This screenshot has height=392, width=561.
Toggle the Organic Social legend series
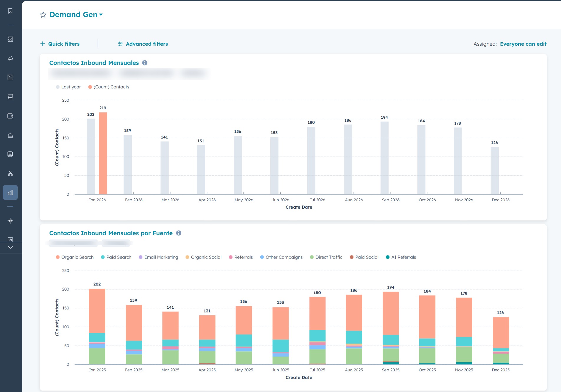(x=203, y=257)
